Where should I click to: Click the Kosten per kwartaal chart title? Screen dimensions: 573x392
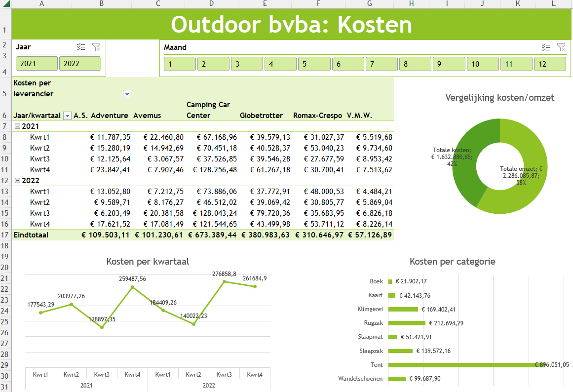point(148,262)
